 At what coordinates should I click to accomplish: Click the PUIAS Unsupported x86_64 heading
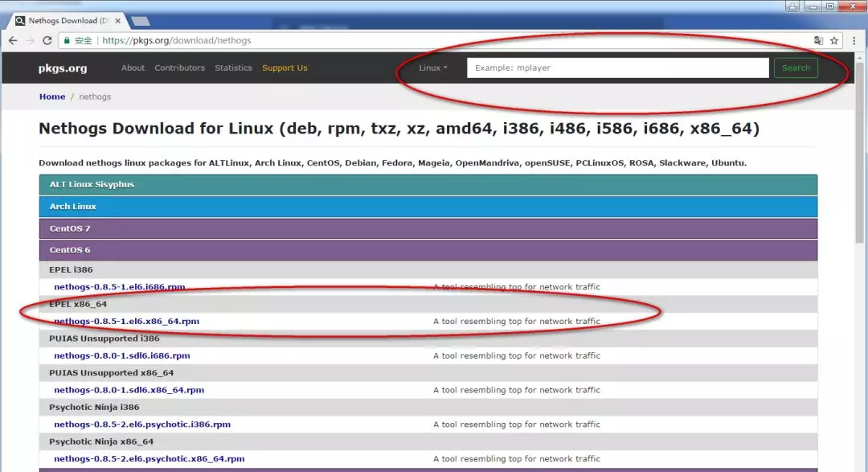pos(111,373)
